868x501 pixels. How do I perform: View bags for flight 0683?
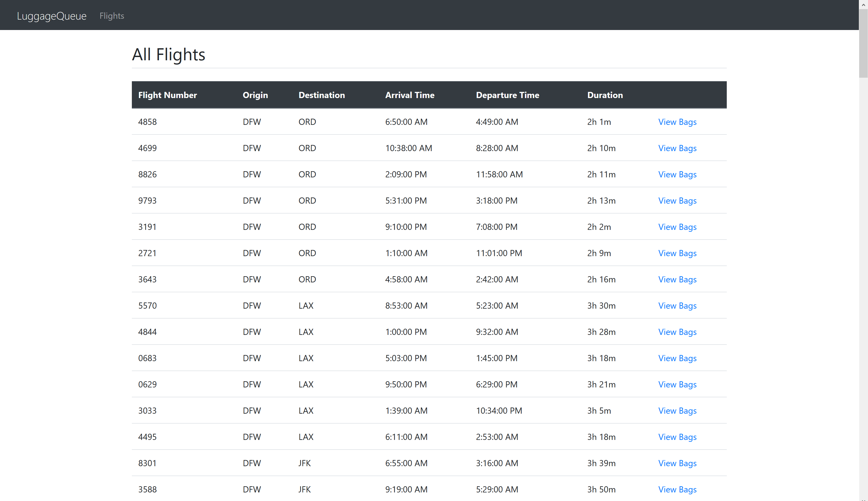(677, 358)
